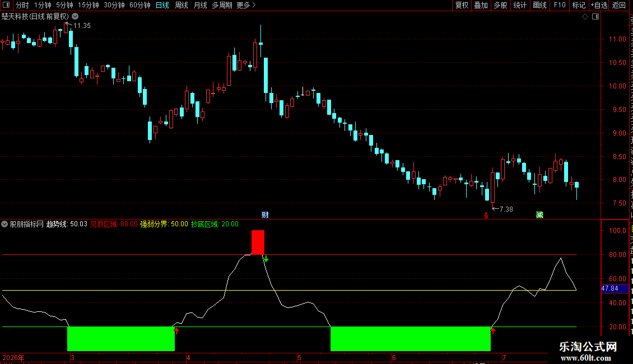
Task: Toggle the side panel icon above chart
Action: (x=595, y=17)
